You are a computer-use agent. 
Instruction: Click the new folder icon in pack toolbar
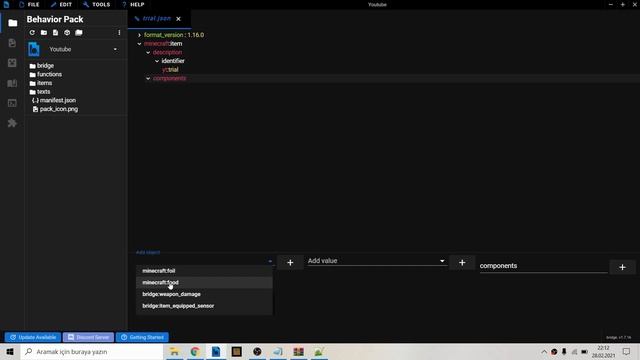[x=44, y=33]
